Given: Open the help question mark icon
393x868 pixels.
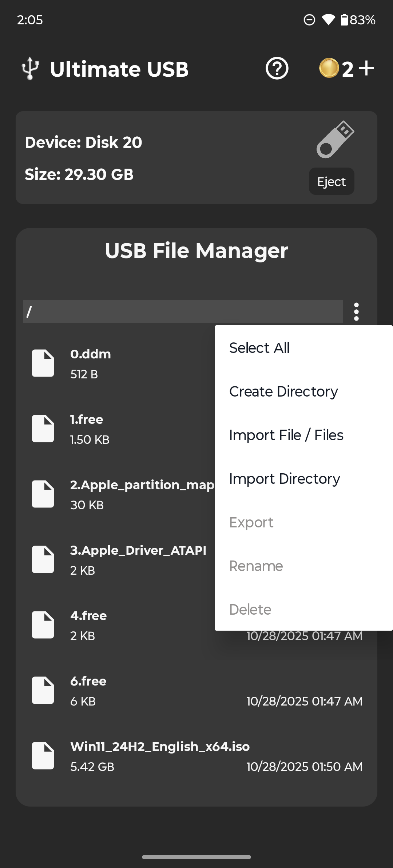Looking at the screenshot, I should point(277,68).
